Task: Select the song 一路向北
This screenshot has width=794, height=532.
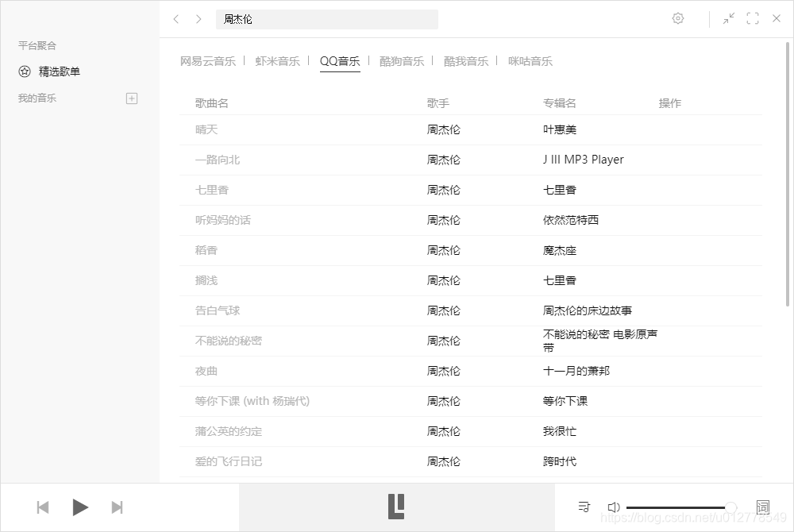Action: point(218,160)
